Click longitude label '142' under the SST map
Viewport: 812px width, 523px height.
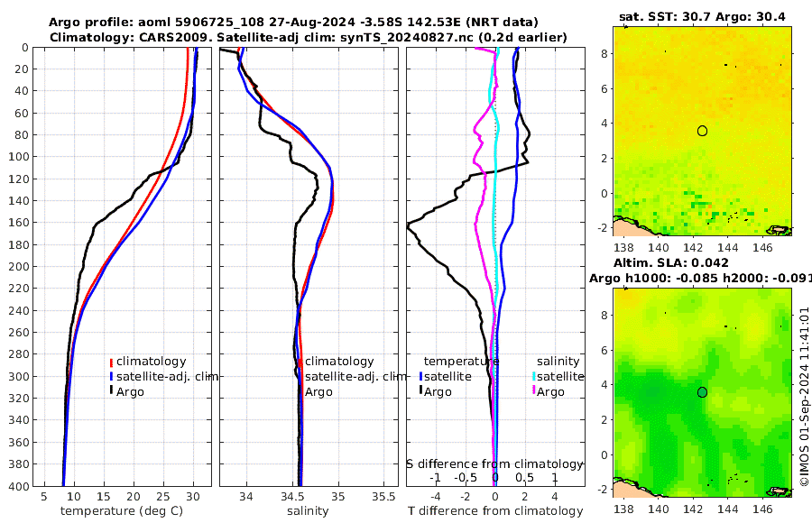click(693, 248)
